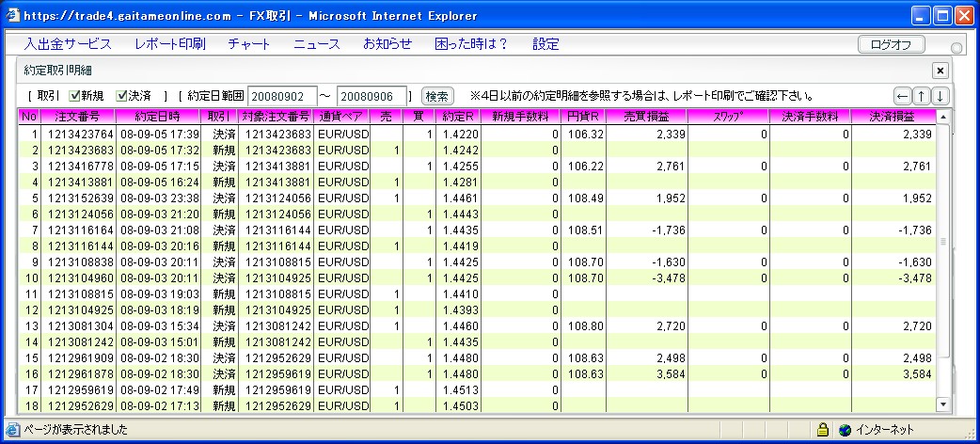
Task: Open 入出金サービス menu
Action: 68,44
